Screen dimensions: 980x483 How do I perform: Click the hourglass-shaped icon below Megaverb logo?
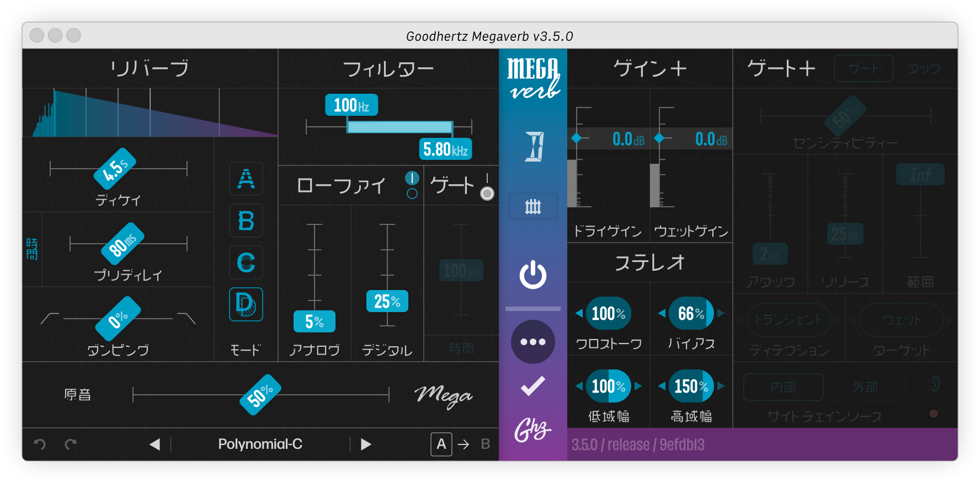point(534,147)
